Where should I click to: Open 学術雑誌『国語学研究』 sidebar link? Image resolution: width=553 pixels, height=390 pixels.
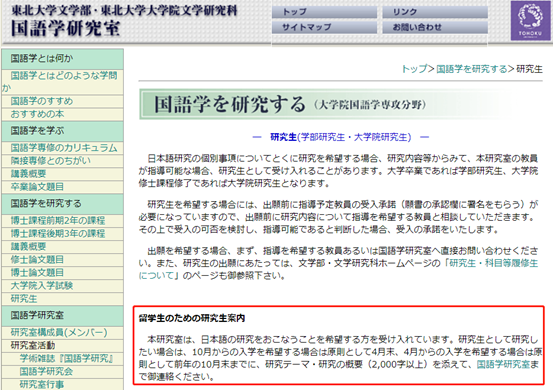pos(67,359)
